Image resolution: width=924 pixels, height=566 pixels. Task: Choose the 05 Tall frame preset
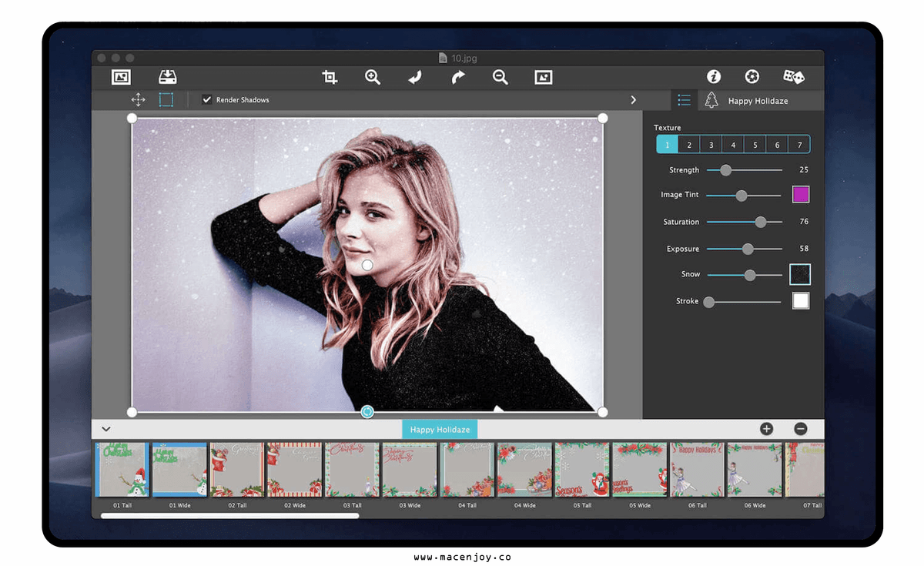pyautogui.click(x=582, y=469)
